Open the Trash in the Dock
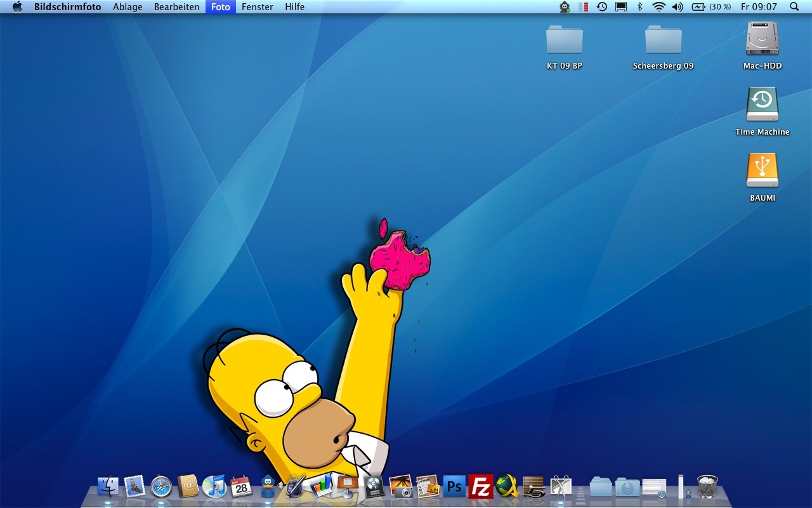Image resolution: width=812 pixels, height=508 pixels. click(x=707, y=487)
